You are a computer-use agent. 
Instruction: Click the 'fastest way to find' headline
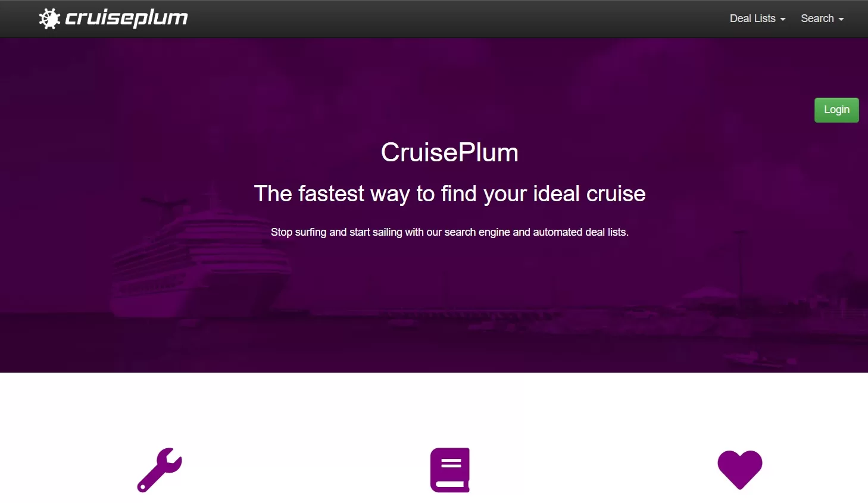coord(449,193)
